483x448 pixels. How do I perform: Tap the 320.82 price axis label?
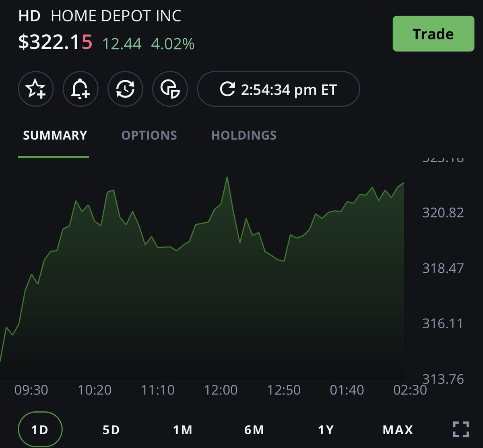[x=443, y=212]
